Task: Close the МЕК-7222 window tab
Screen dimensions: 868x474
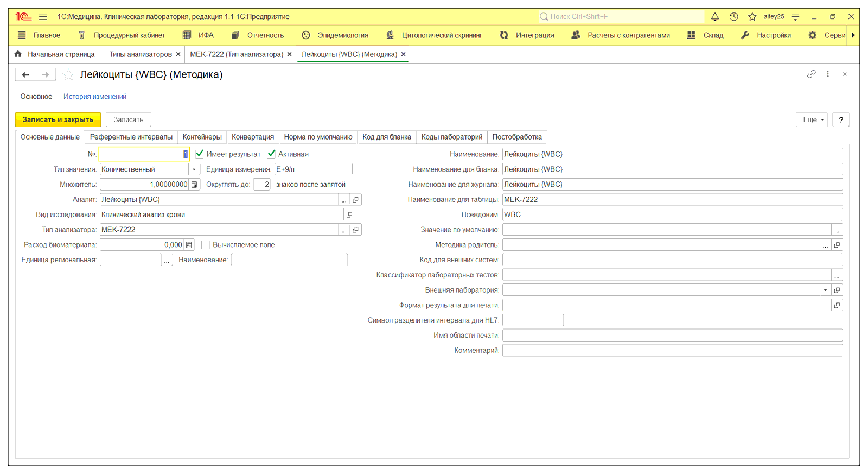Action: click(x=289, y=54)
